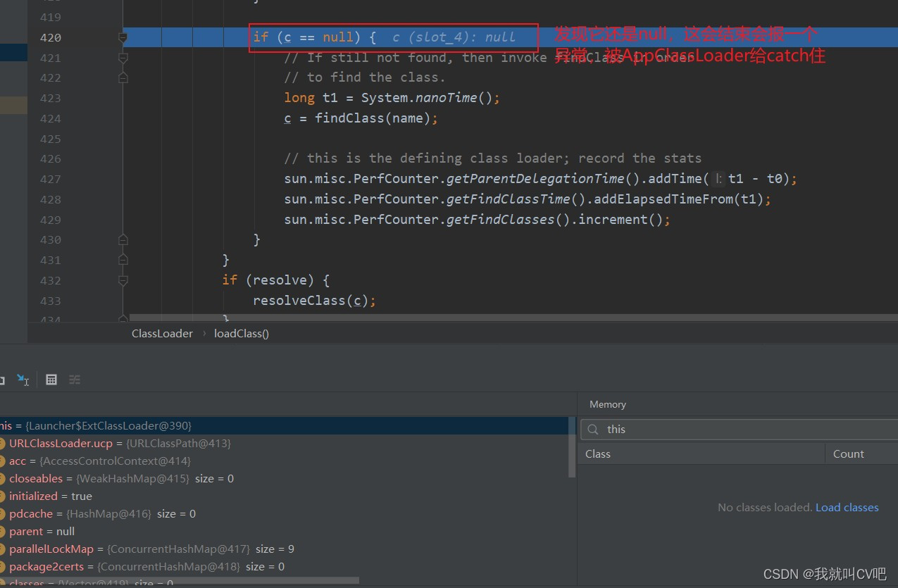Click line number 423 in the gutter
Screen dimensions: 898x588
point(51,98)
